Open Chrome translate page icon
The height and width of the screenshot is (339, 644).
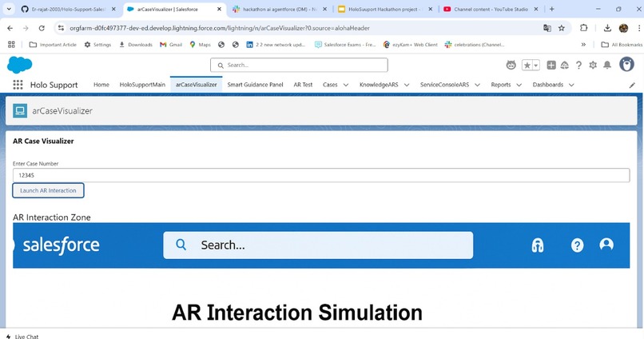(547, 28)
